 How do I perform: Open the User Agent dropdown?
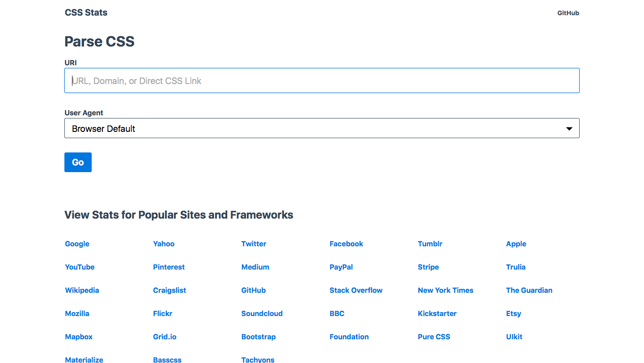click(322, 128)
